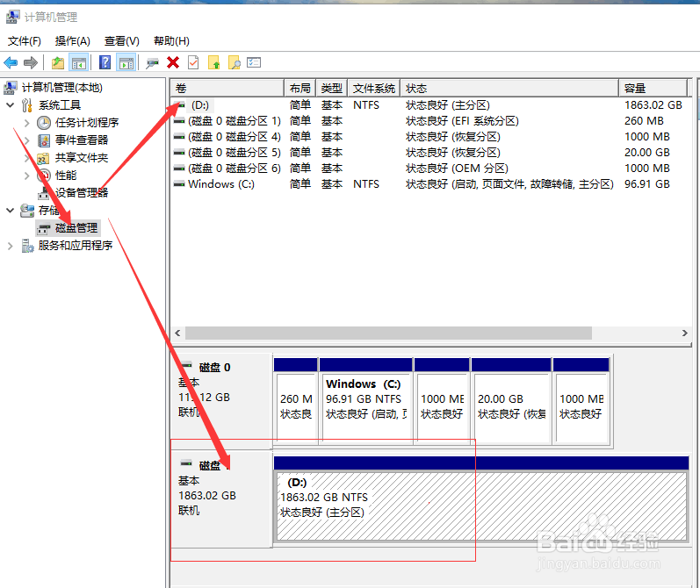700x588 pixels.
Task: Select 共享文件夹 in the tree
Action: 82,158
